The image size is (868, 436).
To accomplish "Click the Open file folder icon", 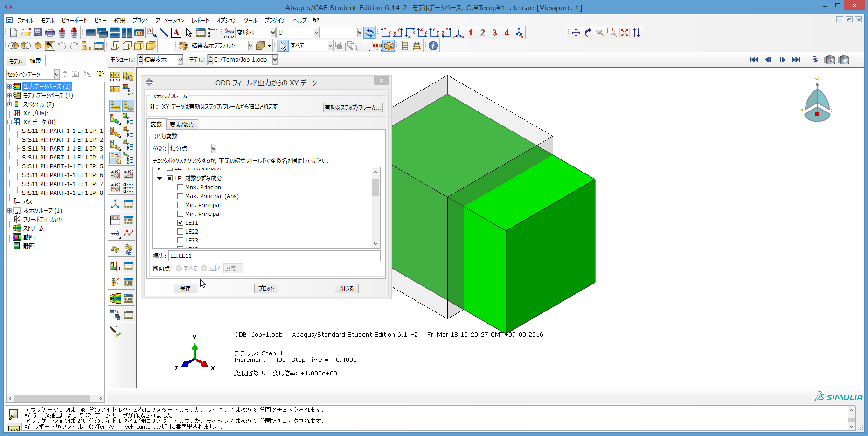I will tap(26, 33).
